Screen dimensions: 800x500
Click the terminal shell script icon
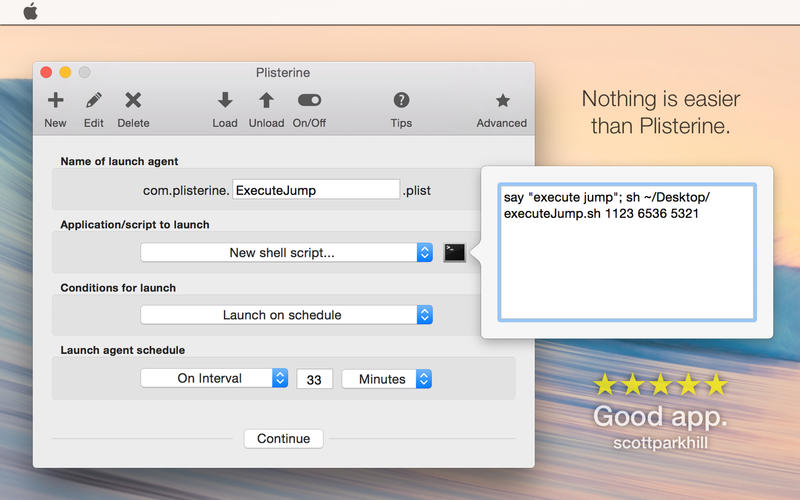pos(455,253)
